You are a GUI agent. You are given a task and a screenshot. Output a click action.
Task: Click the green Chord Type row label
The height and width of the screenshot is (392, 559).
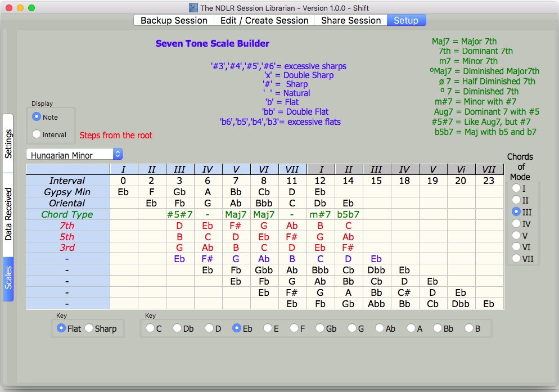coord(67,214)
